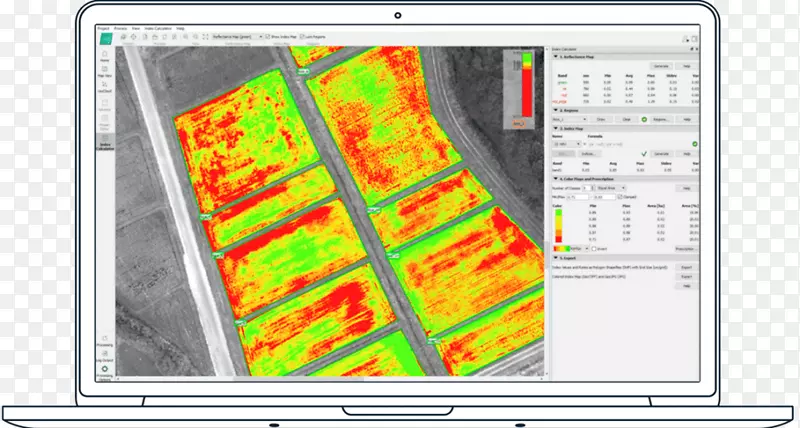Toggle the Clamped checkbox
This screenshot has width=800, height=428.
(620, 197)
